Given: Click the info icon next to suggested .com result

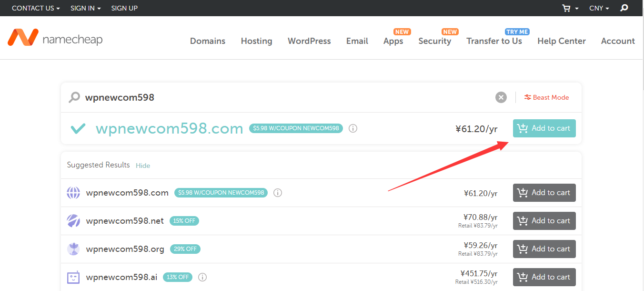Looking at the screenshot, I should tap(278, 193).
